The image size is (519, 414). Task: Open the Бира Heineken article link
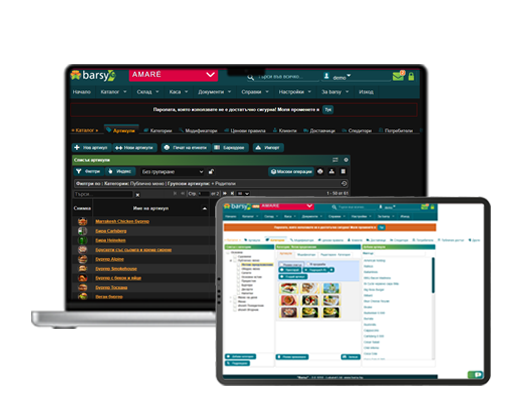(111, 240)
